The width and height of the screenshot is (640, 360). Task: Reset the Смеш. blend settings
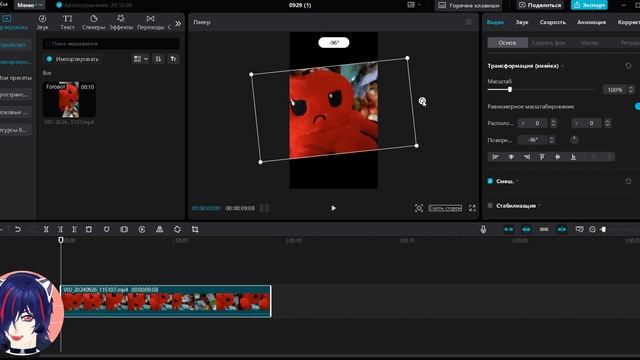628,181
